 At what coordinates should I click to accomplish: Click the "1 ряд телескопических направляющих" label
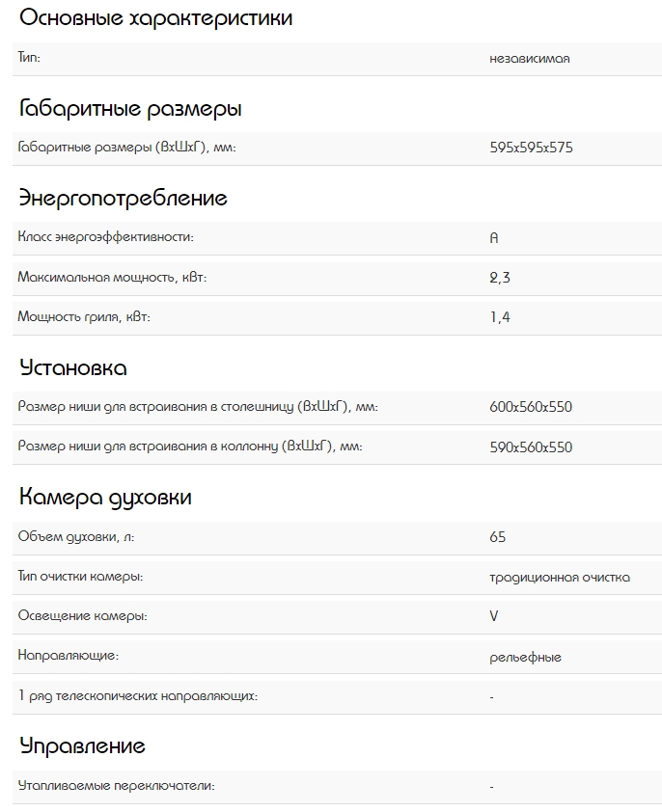point(138,695)
